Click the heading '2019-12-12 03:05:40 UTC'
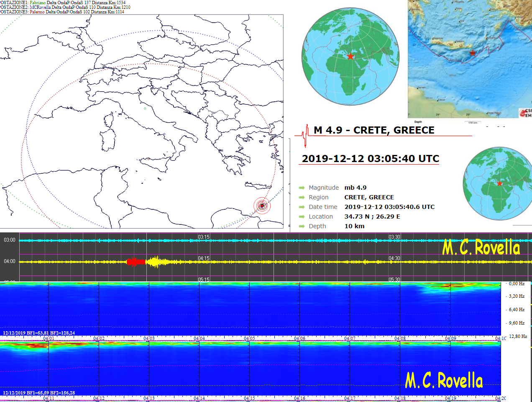 coord(371,159)
